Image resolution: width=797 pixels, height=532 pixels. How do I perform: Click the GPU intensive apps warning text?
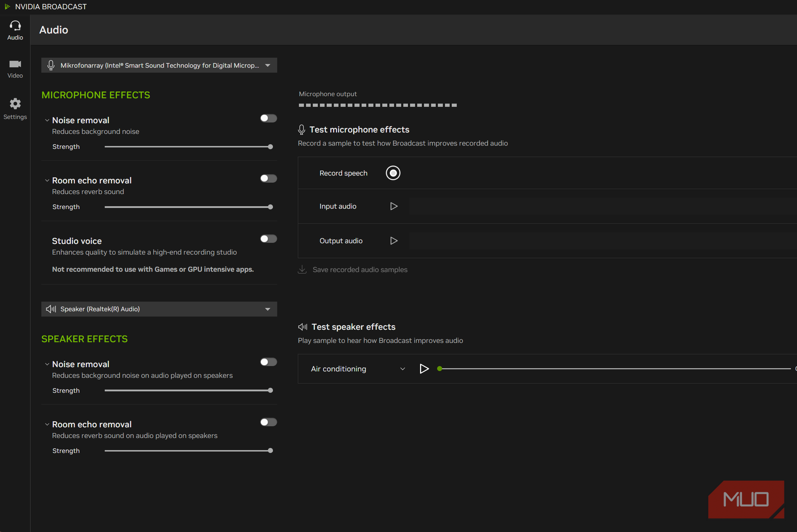click(x=153, y=269)
